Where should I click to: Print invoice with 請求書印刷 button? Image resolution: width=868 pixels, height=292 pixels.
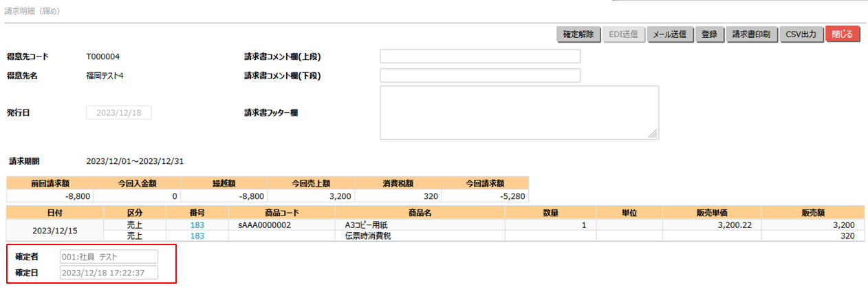click(x=751, y=34)
